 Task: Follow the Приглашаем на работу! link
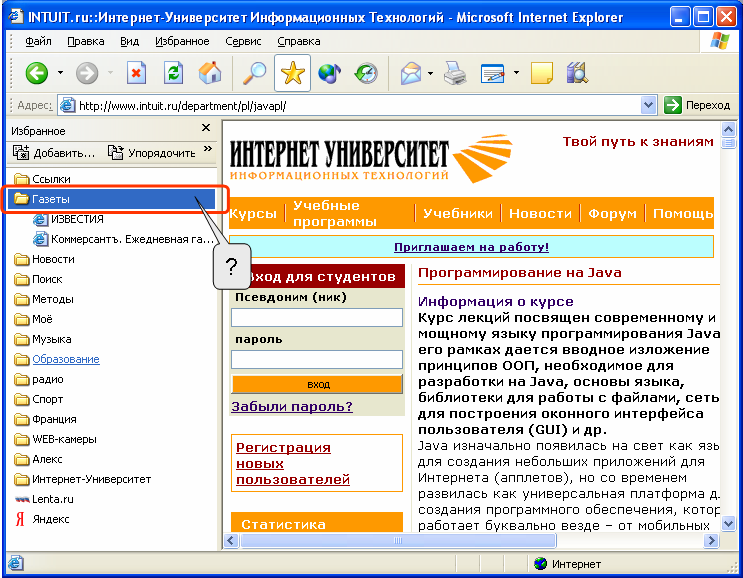471,247
